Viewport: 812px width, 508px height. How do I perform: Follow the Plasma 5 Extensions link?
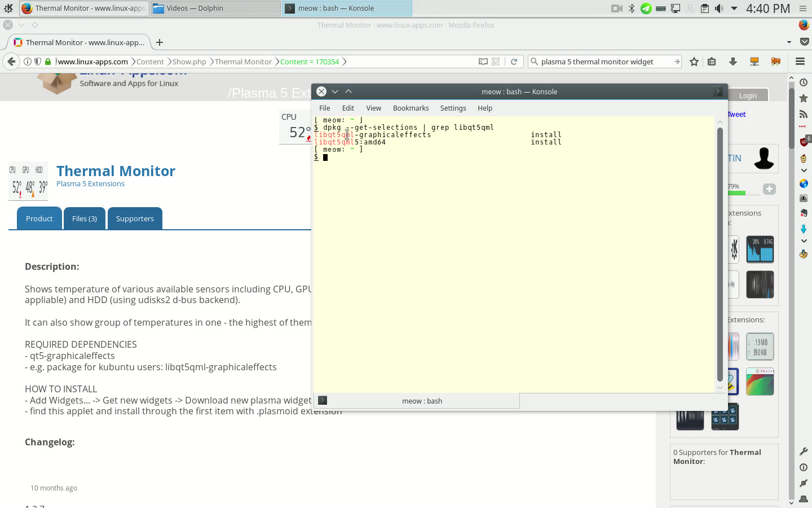(90, 183)
